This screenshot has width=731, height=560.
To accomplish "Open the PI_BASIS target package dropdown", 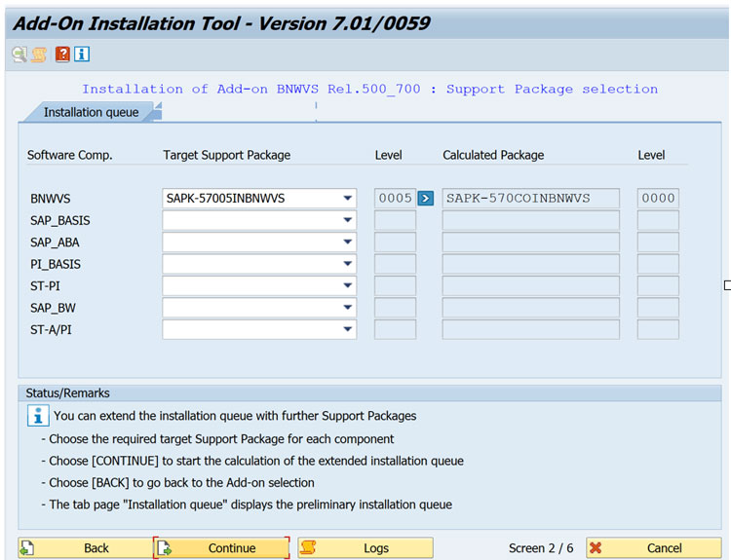I will pyautogui.click(x=347, y=264).
